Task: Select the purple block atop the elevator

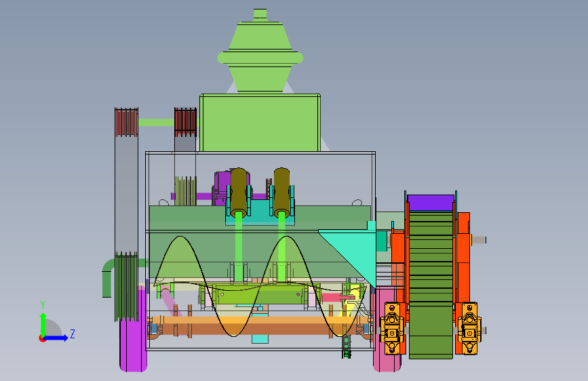Action: (431, 203)
